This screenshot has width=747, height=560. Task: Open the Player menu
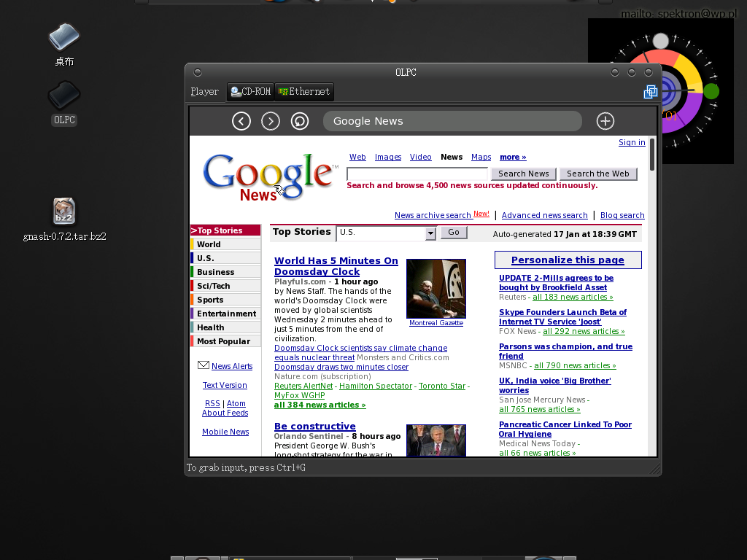click(x=204, y=91)
